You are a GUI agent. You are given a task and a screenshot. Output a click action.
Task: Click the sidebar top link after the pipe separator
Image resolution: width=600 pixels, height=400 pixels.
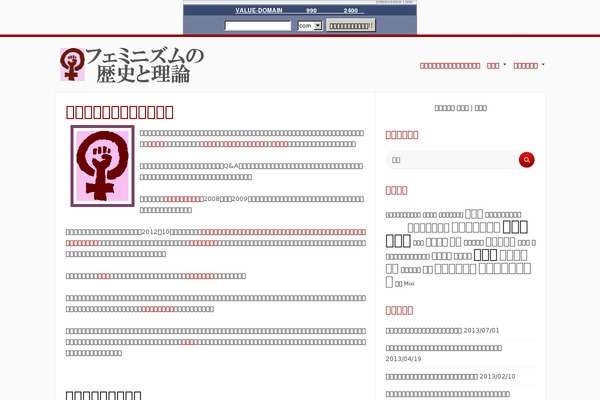(481, 108)
